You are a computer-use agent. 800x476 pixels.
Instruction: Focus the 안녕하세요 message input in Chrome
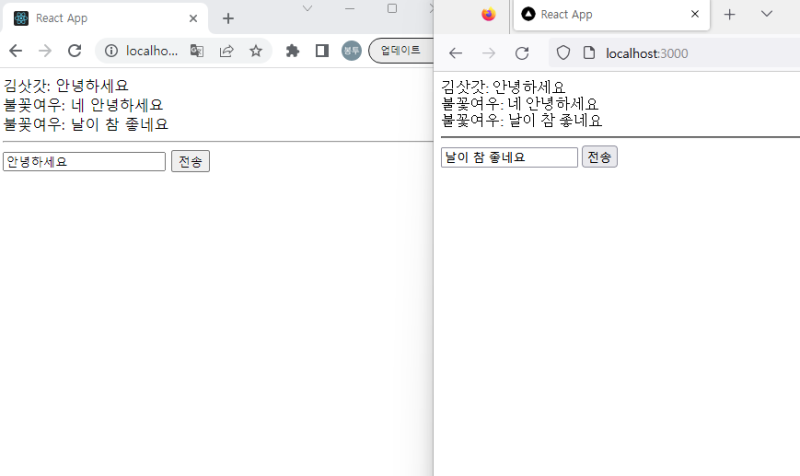(x=84, y=162)
